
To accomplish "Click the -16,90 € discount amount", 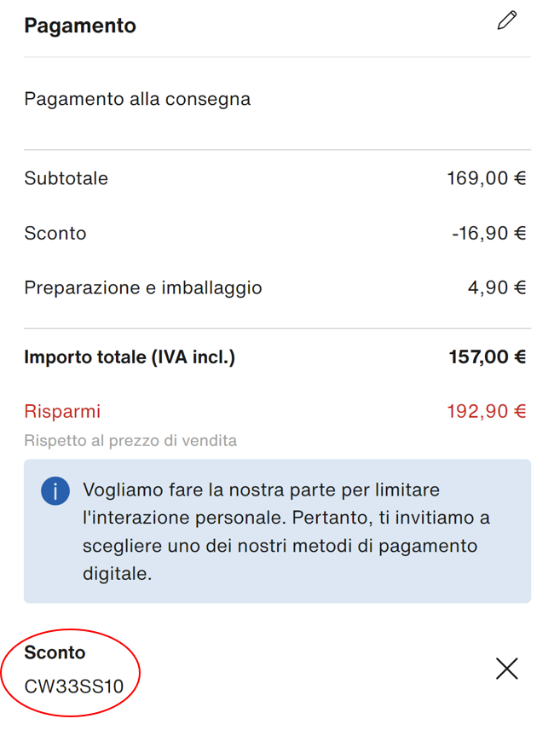I will [x=488, y=233].
